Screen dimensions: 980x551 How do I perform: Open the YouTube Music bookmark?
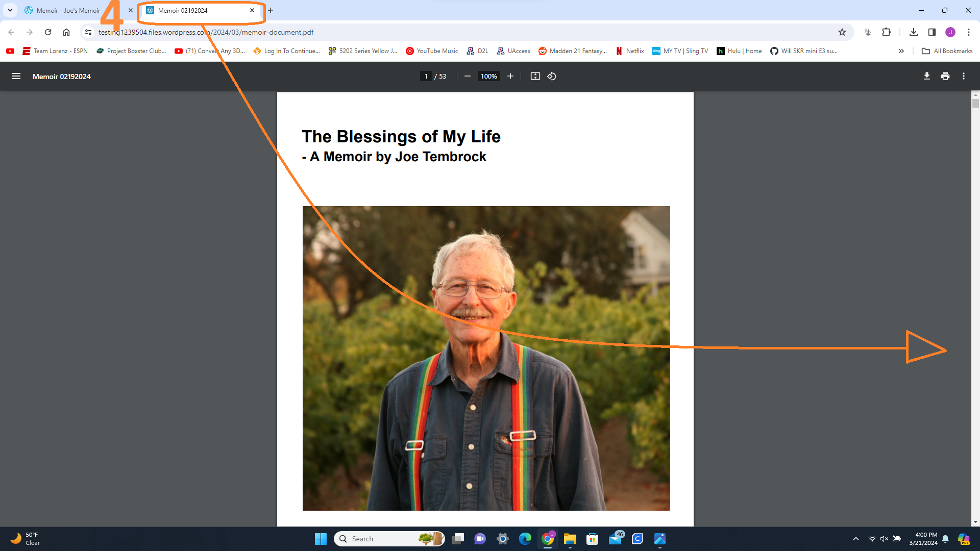click(432, 51)
